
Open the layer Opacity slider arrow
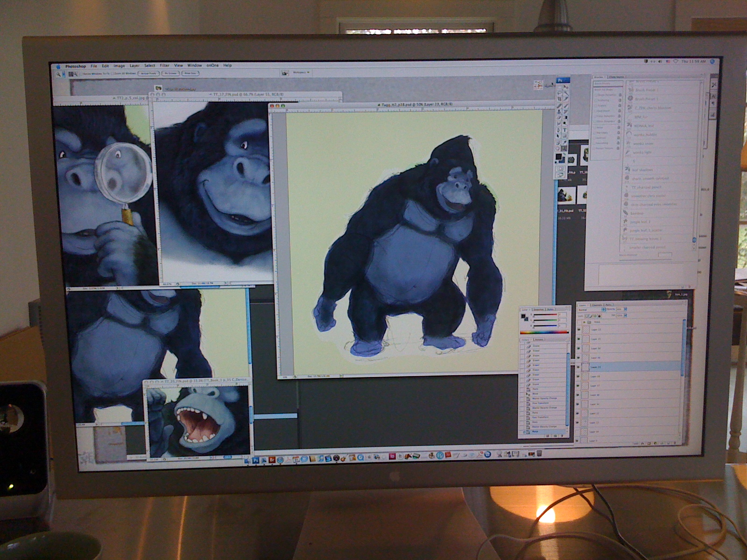pyautogui.click(x=625, y=309)
